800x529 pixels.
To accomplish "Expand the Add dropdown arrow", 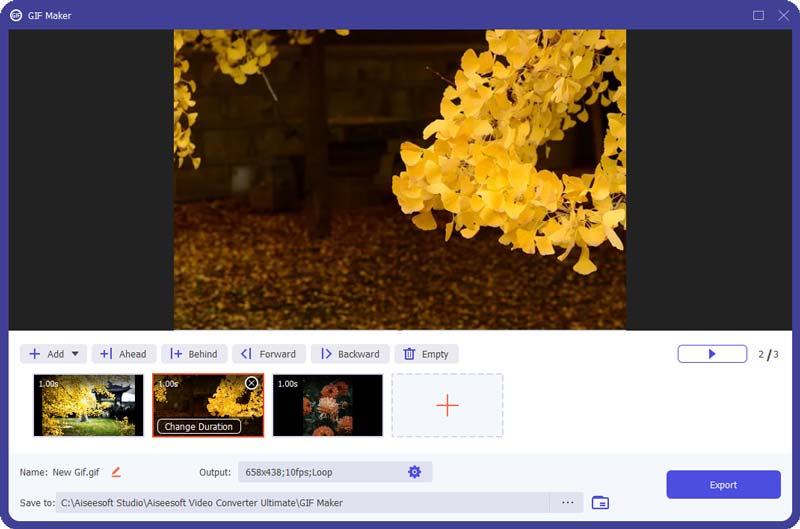I will click(x=75, y=354).
